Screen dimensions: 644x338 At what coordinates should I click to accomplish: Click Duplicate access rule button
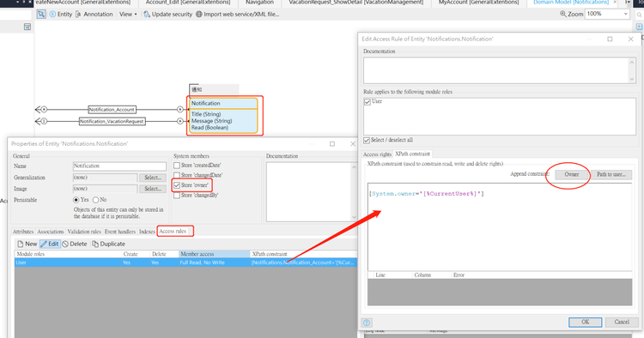(108, 244)
